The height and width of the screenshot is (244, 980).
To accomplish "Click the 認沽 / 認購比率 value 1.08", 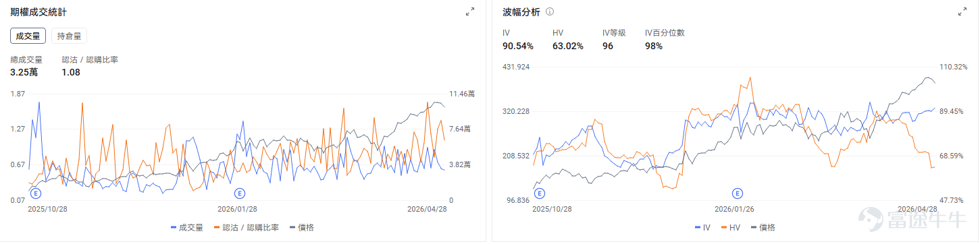I will tap(71, 72).
